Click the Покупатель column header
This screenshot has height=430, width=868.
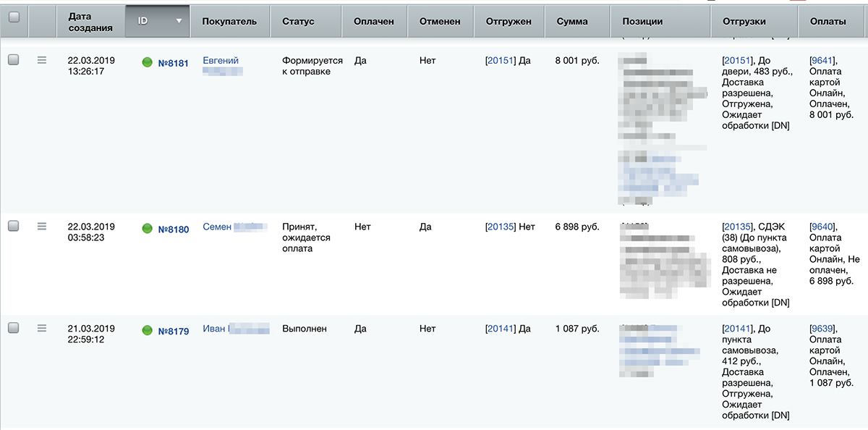click(x=229, y=22)
